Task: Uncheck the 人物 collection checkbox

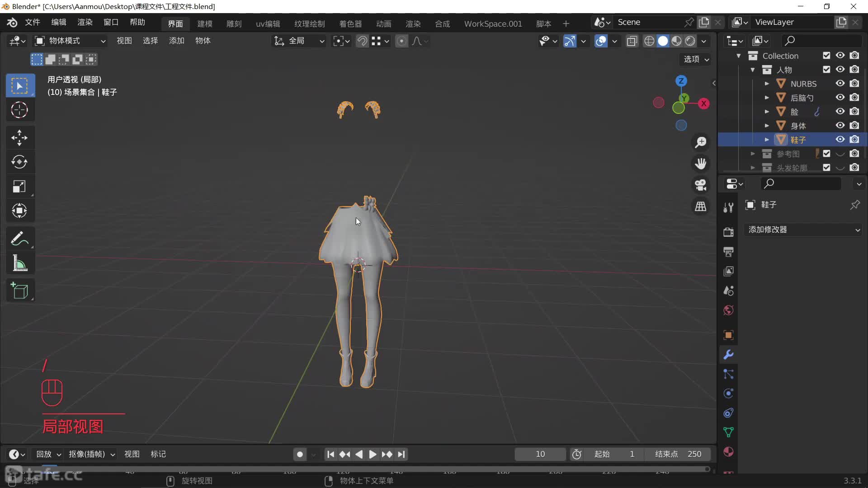Action: 826,70
